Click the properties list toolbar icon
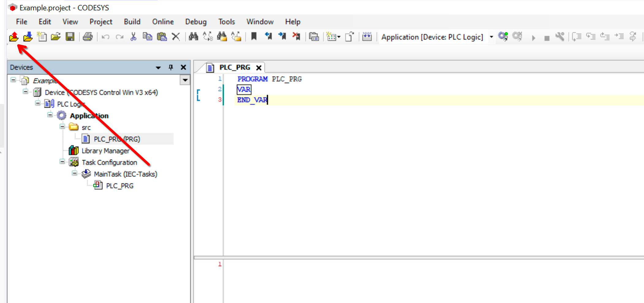644x303 pixels. (314, 37)
